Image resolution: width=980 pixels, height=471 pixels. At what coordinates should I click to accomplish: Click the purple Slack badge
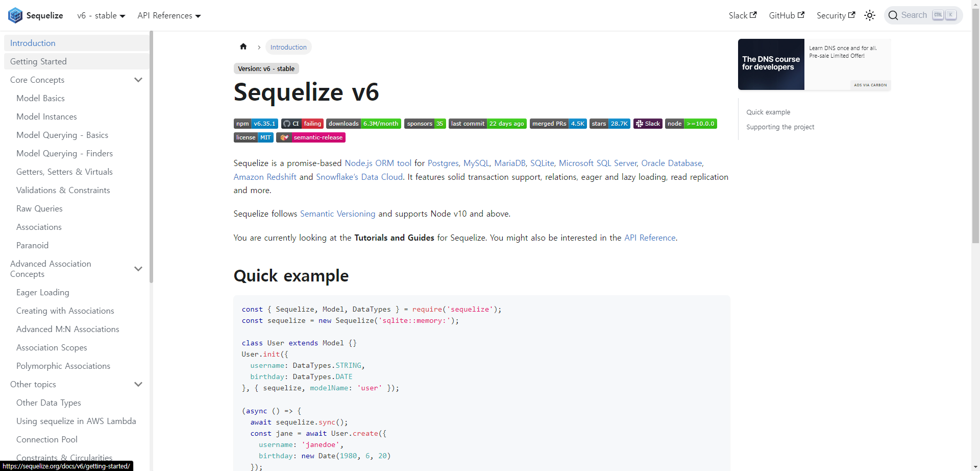pyautogui.click(x=648, y=124)
